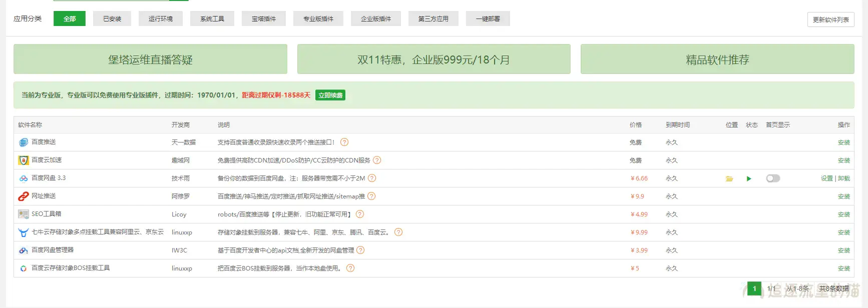Open the 双11特惠 企业版 banner

(433, 59)
